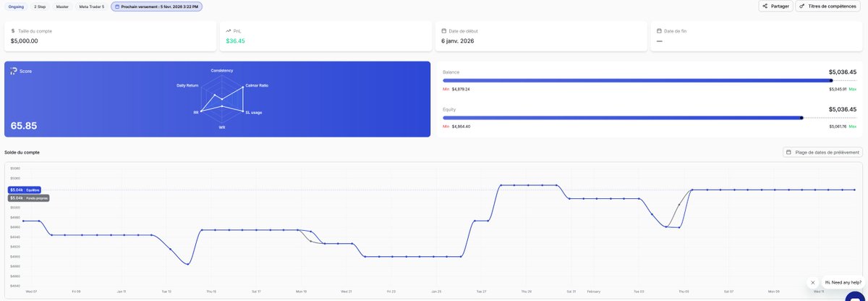
Task: Click the Equity progress bar
Action: pyautogui.click(x=650, y=117)
